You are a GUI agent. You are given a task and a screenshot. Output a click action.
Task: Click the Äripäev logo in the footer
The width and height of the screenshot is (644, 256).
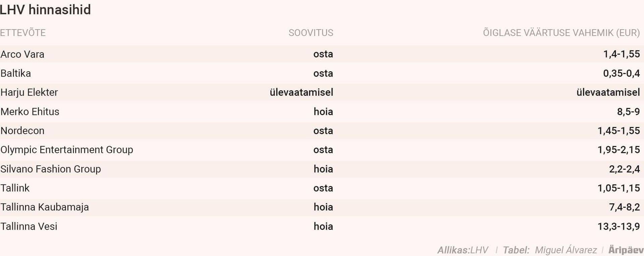626,250
